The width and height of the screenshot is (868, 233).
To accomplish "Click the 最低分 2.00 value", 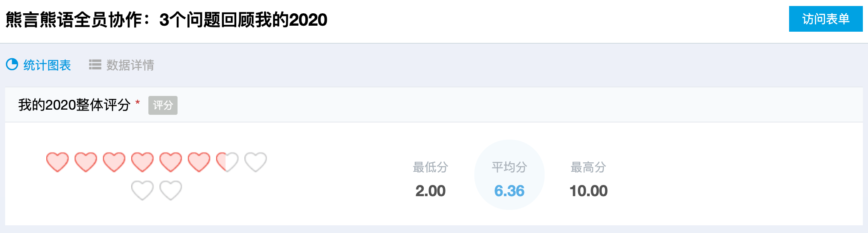I will [431, 191].
